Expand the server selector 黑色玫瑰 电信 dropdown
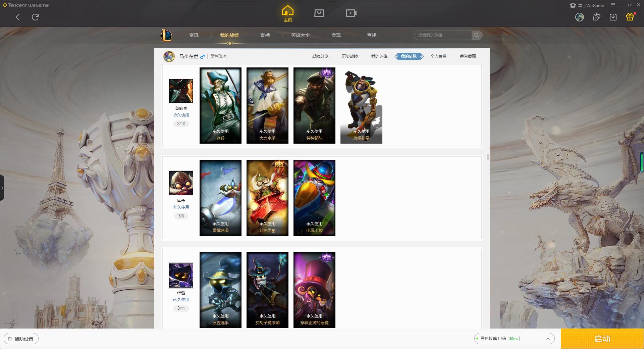This screenshot has height=349, width=644. click(x=514, y=339)
